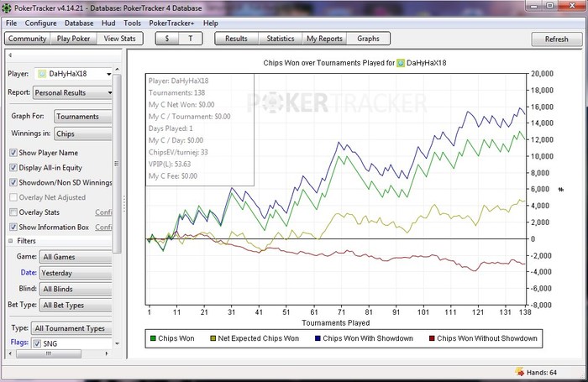Click blue Chips Won With Showdown swatch

click(x=318, y=338)
